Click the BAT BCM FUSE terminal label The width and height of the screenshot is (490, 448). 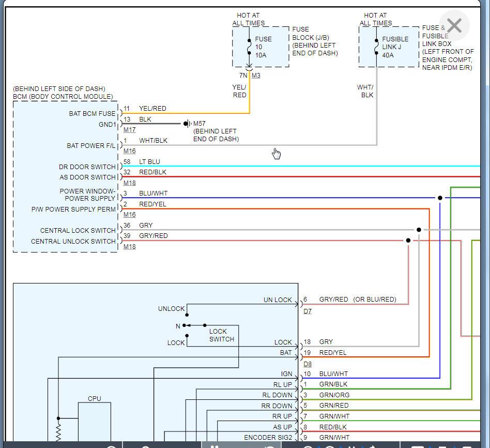click(92, 114)
